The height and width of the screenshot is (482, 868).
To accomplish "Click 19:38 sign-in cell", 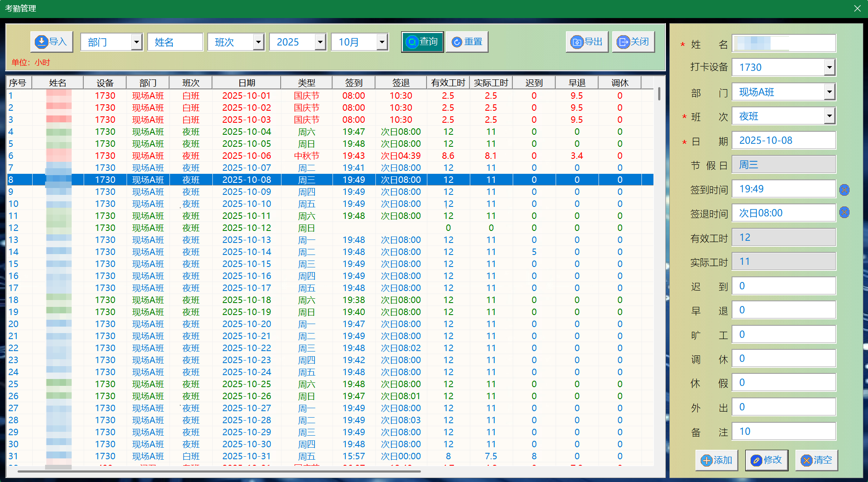I will click(x=354, y=300).
